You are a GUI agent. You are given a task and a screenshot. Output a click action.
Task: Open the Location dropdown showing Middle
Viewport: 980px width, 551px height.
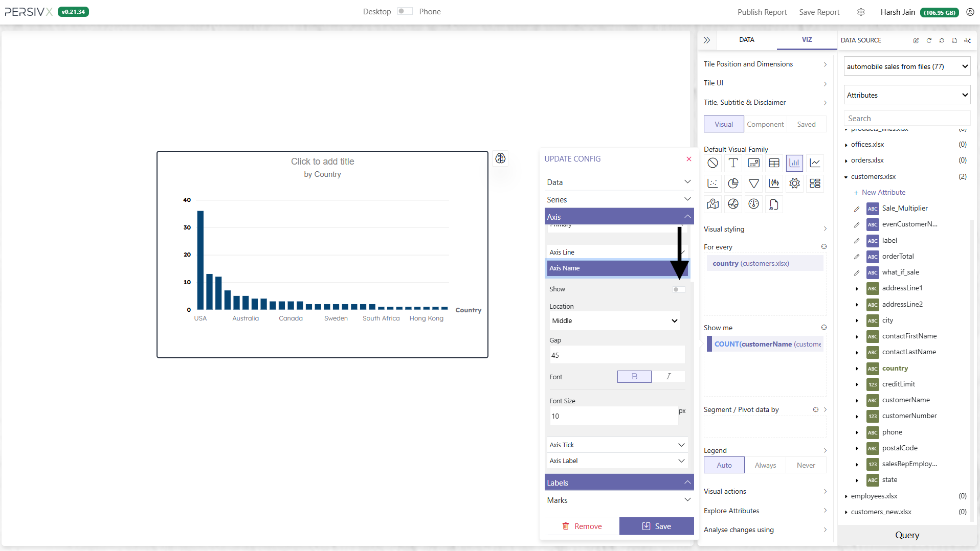pos(615,321)
